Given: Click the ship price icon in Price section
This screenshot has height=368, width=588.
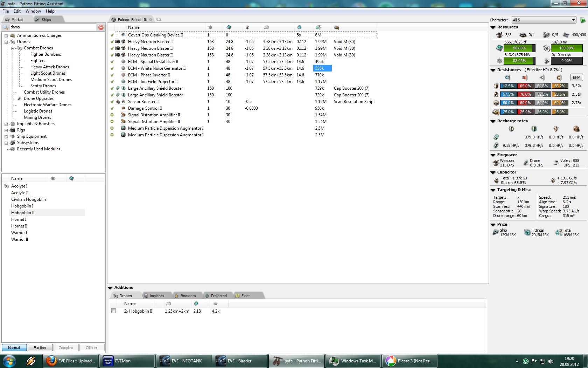Looking at the screenshot, I should pyautogui.click(x=496, y=232).
